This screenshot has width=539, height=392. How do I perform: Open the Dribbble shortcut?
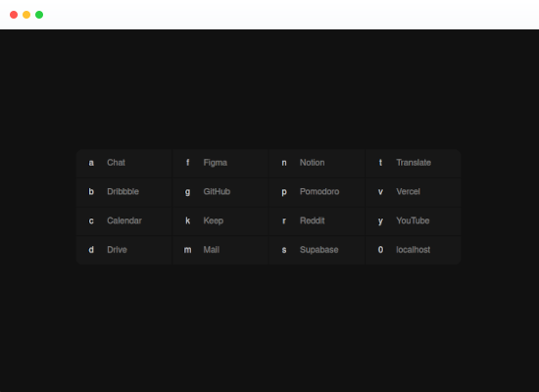pyautogui.click(x=123, y=192)
